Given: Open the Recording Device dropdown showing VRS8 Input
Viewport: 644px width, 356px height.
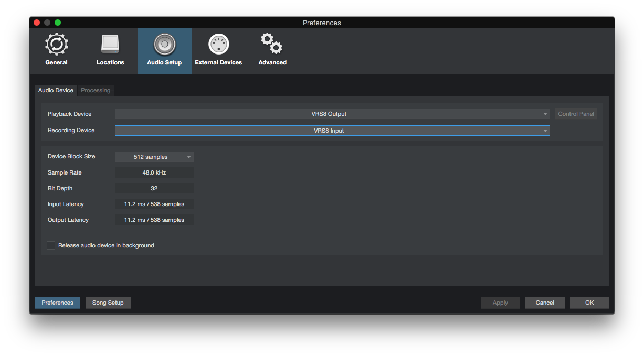Looking at the screenshot, I should click(x=332, y=131).
